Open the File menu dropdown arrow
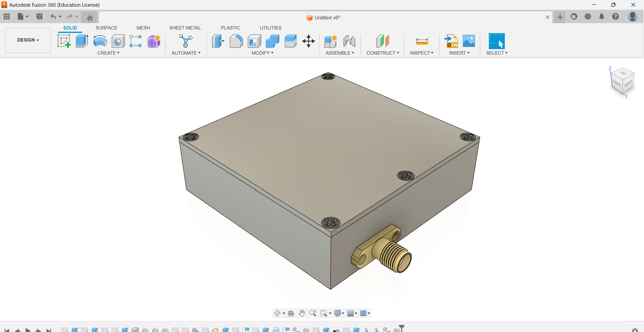Image resolution: width=644 pixels, height=332 pixels. 27,17
